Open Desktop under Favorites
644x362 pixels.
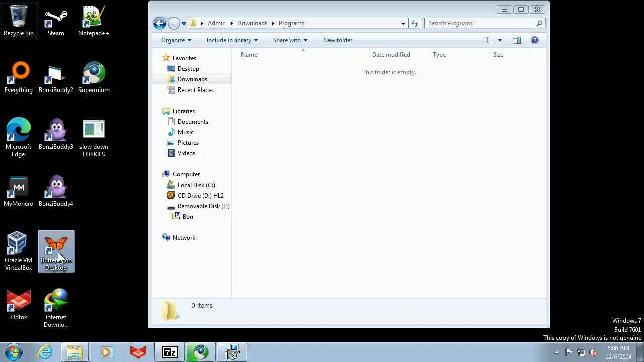[188, 69]
